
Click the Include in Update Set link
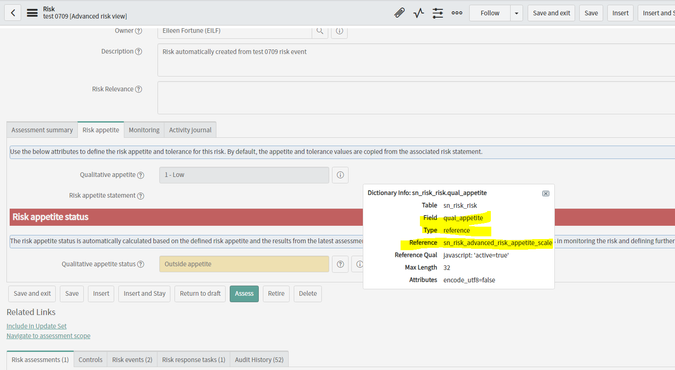(37, 326)
